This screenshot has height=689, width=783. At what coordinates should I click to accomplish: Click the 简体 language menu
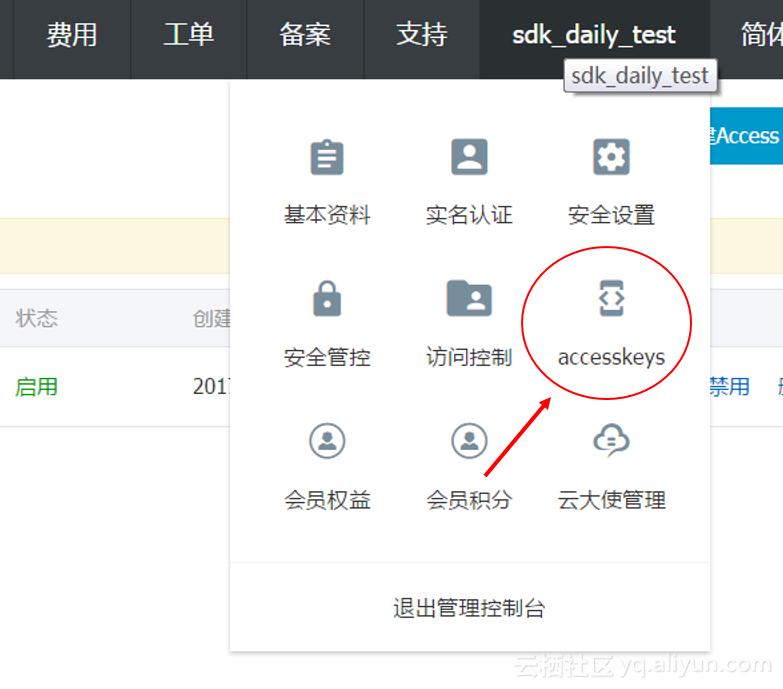pyautogui.click(x=762, y=35)
